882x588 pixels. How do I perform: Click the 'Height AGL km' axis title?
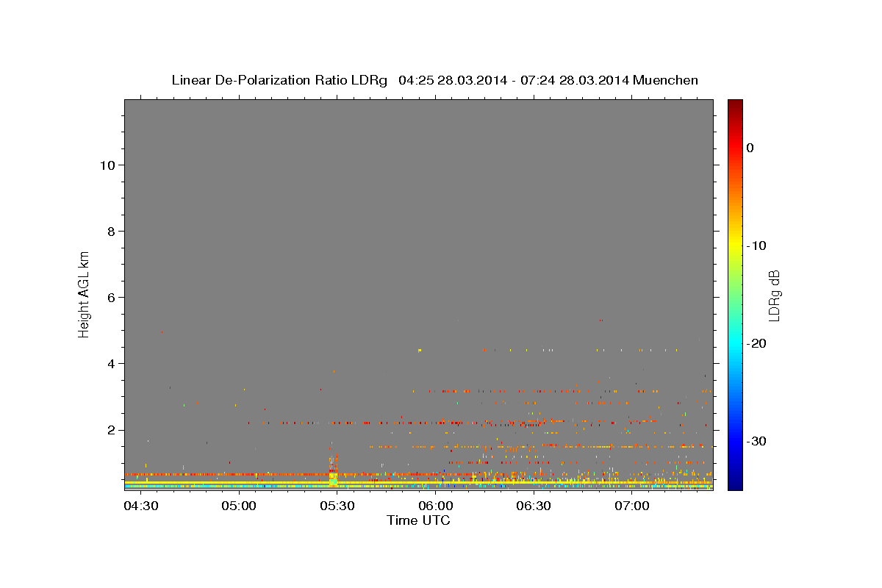(x=85, y=293)
